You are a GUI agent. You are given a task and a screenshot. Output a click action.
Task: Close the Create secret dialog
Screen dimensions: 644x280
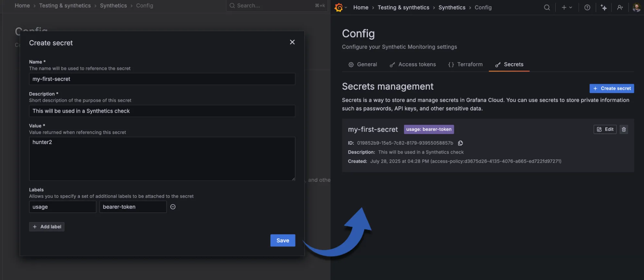pos(292,42)
